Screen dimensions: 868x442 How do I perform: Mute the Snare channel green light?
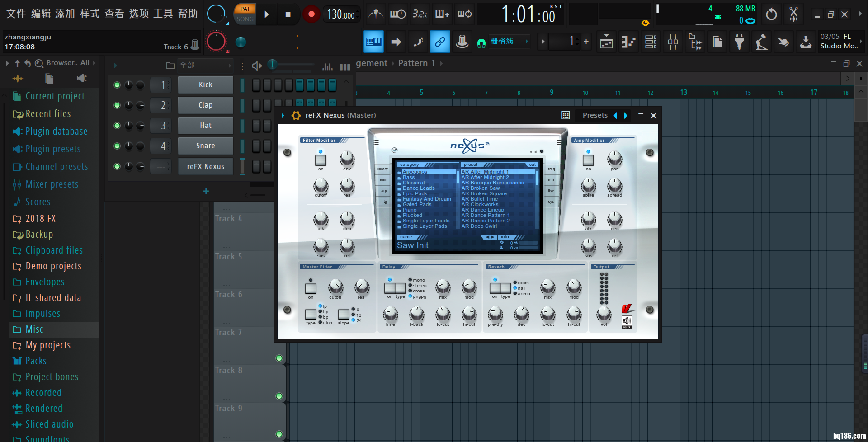(117, 146)
